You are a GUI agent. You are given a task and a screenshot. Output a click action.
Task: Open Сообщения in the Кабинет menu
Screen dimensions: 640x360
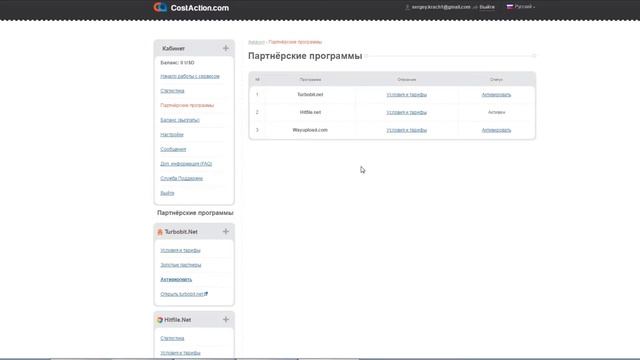coord(173,149)
